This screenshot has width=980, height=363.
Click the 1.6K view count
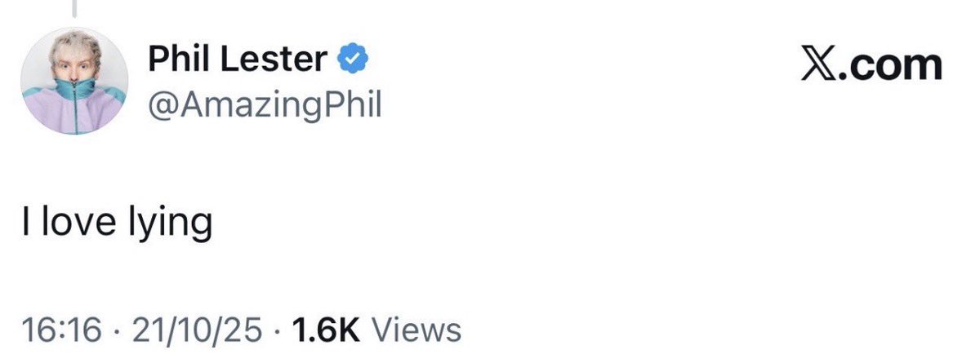[x=325, y=330]
